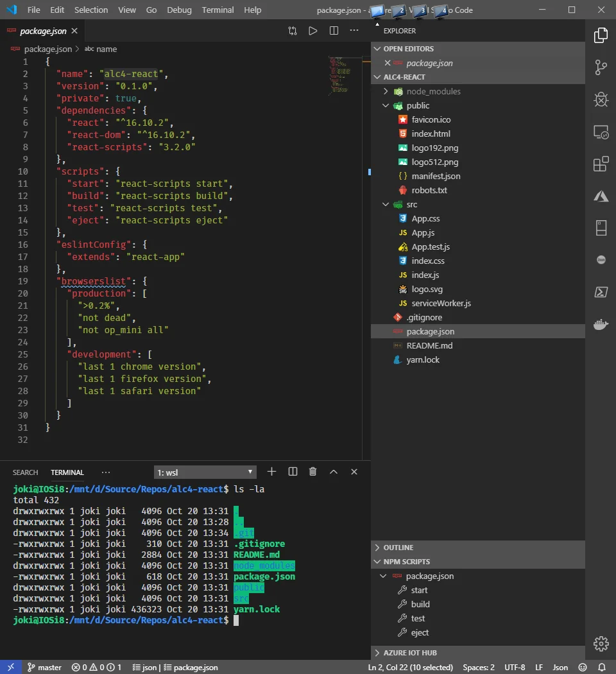Click the feedback smiley in status bar
This screenshot has height=674, width=616.
(583, 667)
